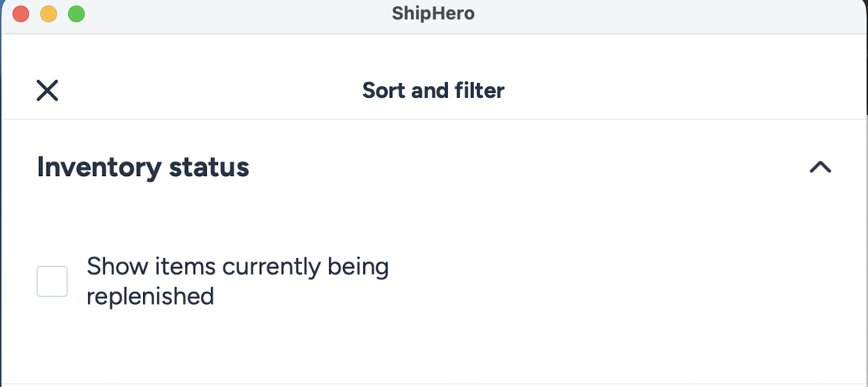The image size is (868, 387).
Task: Check the replenished items checkbox
Action: click(x=52, y=282)
